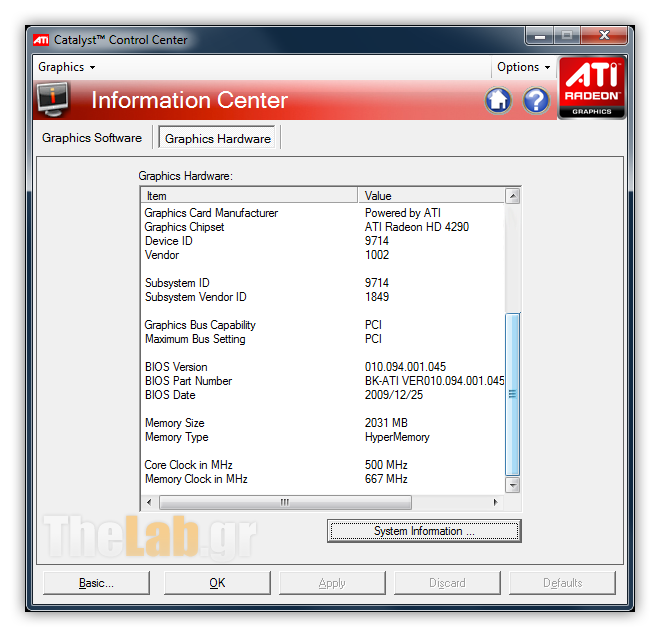The image size is (660, 637).
Task: Click the Apply button
Action: 332,583
